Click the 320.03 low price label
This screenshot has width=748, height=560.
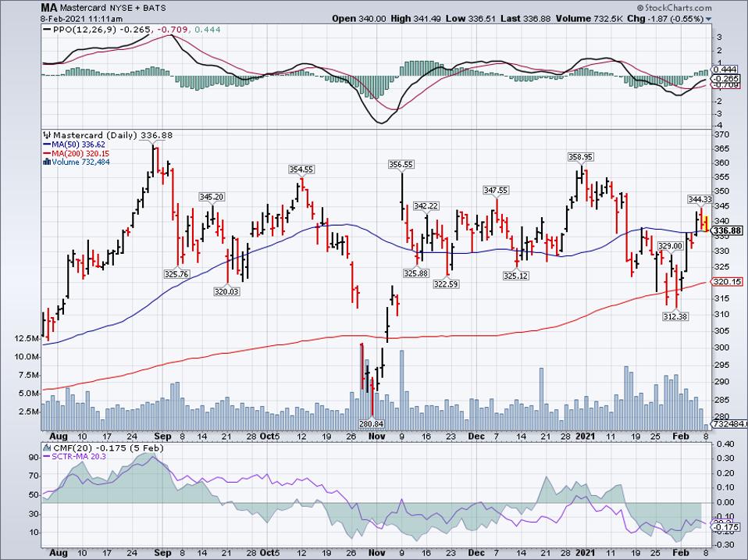pos(226,291)
